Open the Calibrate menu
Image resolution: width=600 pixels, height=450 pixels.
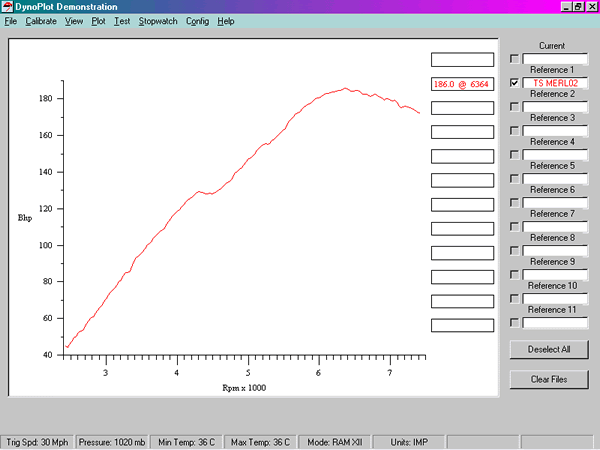coord(41,21)
